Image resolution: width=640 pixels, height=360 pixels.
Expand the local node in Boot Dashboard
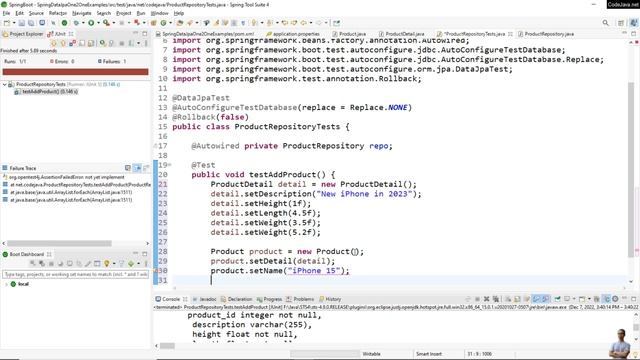click(6, 284)
